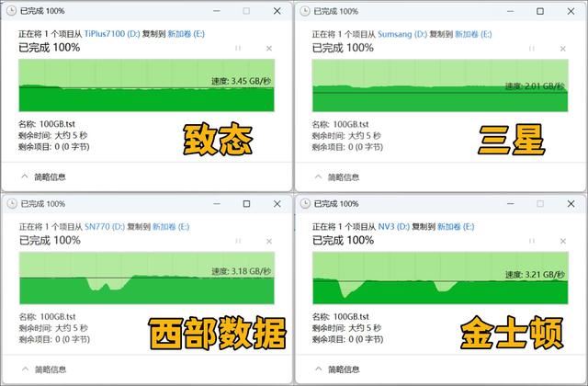Open the SN770 (D:) source link
This screenshot has height=386, width=588.
click(x=105, y=227)
